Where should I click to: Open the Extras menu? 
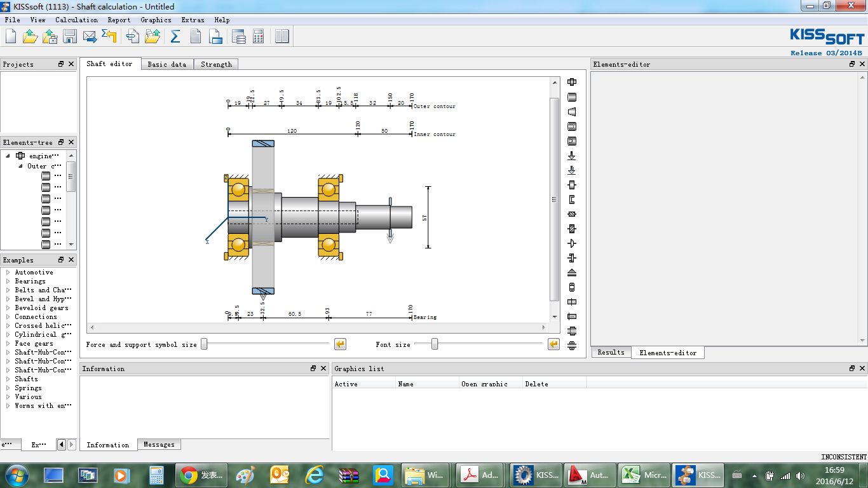(193, 20)
